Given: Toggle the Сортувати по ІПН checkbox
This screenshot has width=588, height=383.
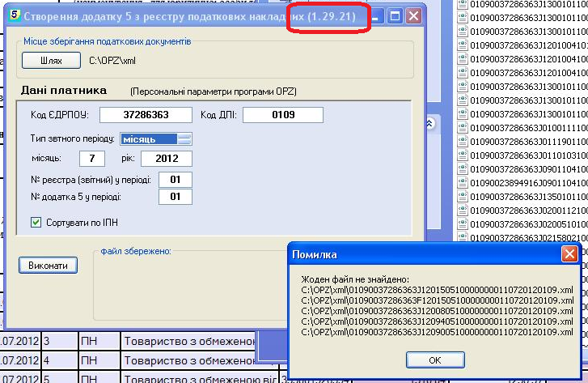Looking at the screenshot, I should 36,222.
